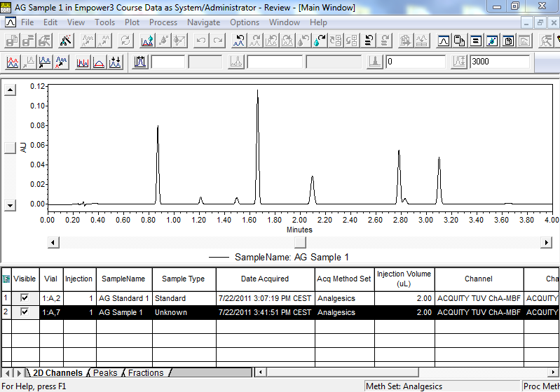Viewport: 560px width, 392px height.
Task: Click the horizontal scrollbar thumb below Minutes
Action: click(x=300, y=242)
